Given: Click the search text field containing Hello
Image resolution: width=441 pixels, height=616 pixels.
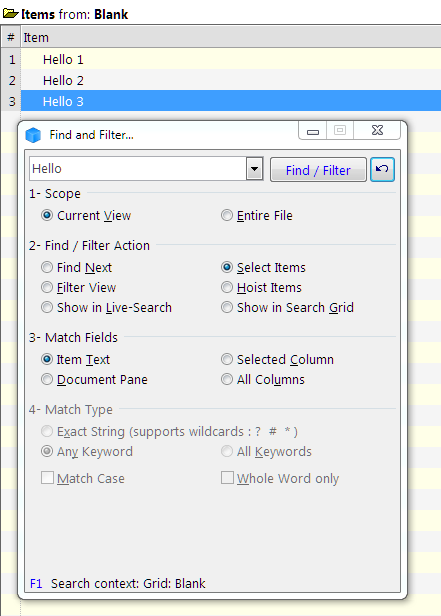Looking at the screenshot, I should (138, 169).
